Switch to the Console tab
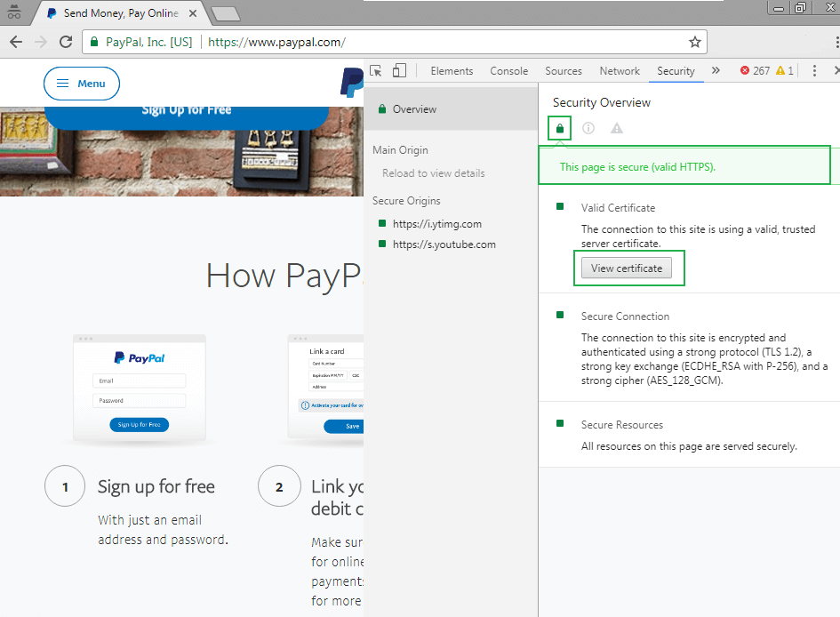 [509, 71]
